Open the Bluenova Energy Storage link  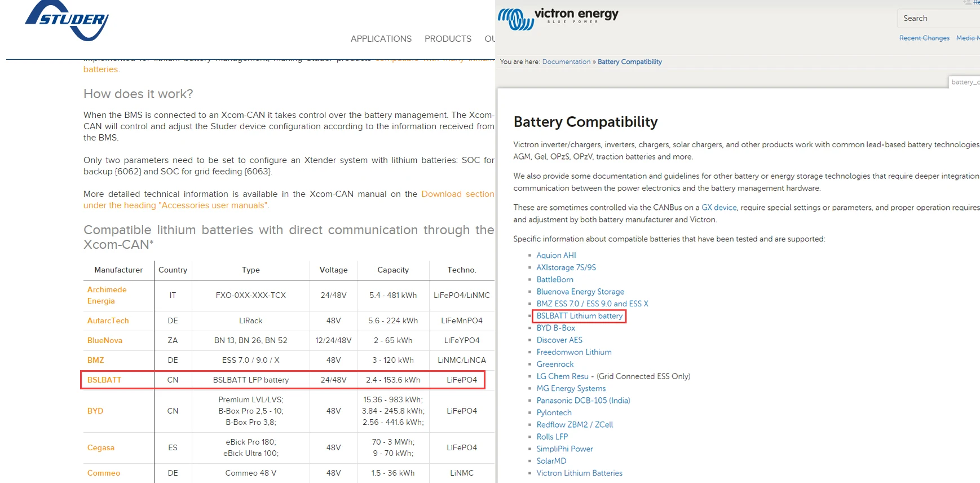point(580,292)
